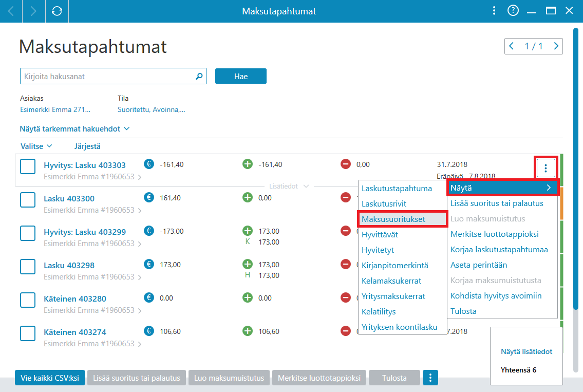Open the Käteinen 403280 link
This screenshot has height=392, width=583.
click(74, 298)
